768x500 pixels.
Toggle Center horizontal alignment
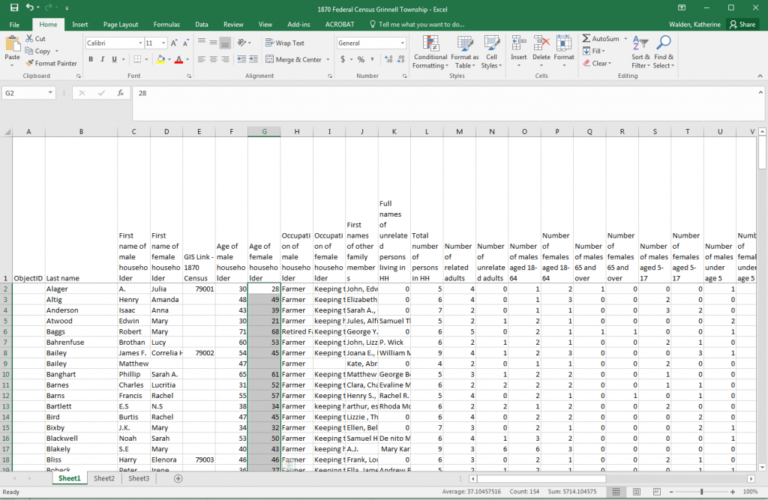214,59
